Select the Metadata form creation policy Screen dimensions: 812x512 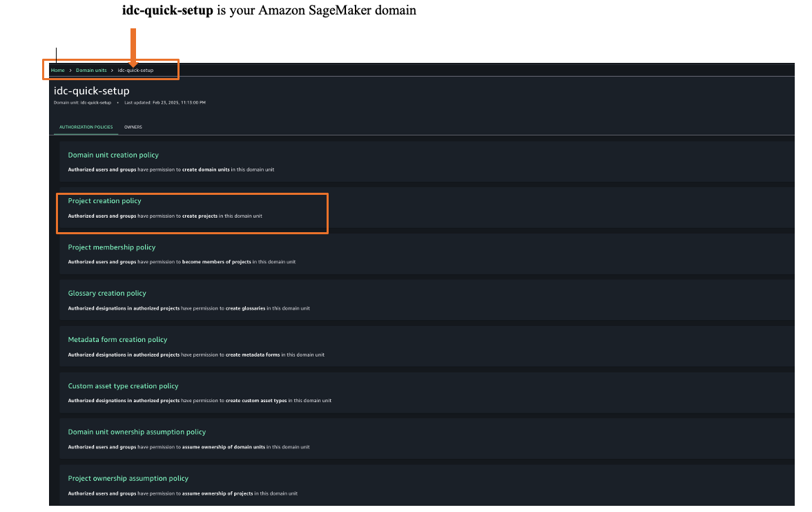[117, 339]
